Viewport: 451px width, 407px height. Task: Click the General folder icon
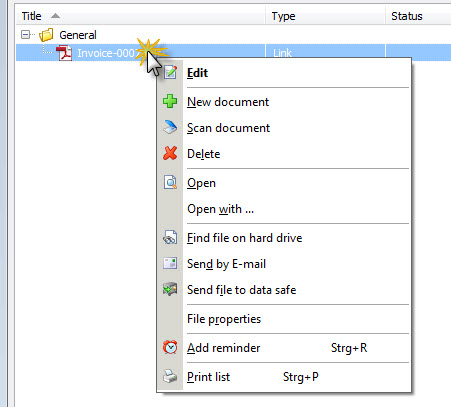click(46, 35)
